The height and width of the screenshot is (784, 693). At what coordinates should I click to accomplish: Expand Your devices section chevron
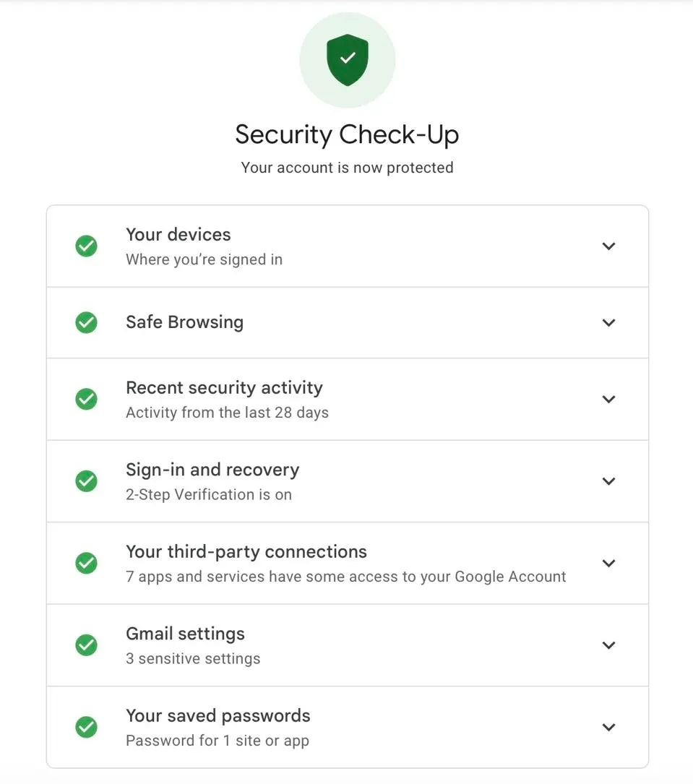(x=608, y=246)
